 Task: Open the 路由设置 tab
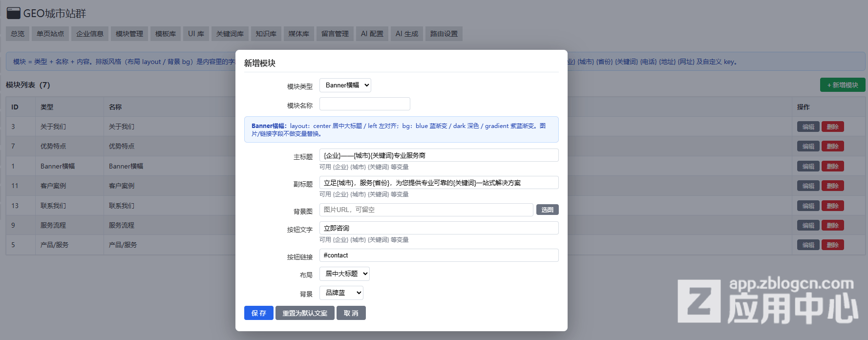coord(444,34)
